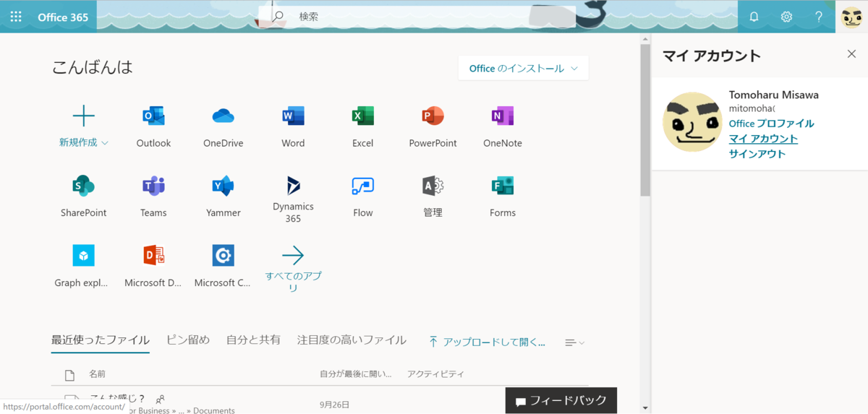Image resolution: width=868 pixels, height=414 pixels.
Task: Click the large profile picture in panel
Action: click(692, 121)
